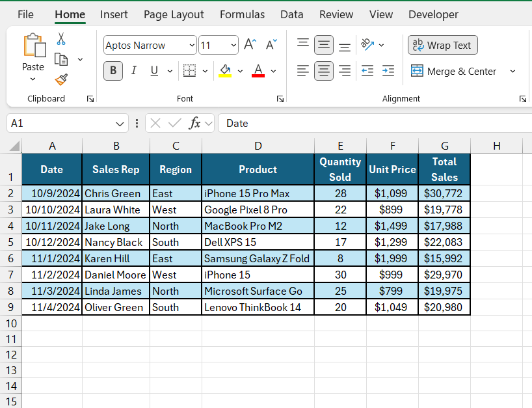Toggle Center horizontal alignment
Screen dimensions: 532x408
pyautogui.click(x=324, y=71)
